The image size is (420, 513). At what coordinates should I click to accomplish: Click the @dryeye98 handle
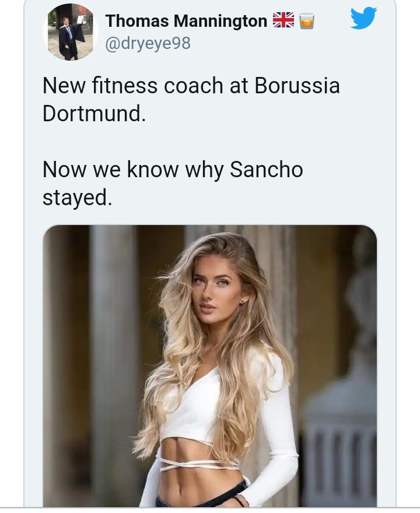coord(148,43)
